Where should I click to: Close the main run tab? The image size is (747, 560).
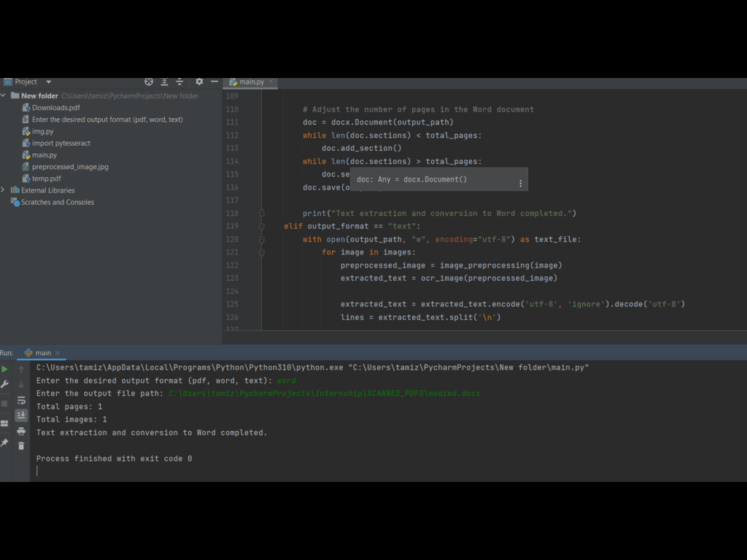58,353
